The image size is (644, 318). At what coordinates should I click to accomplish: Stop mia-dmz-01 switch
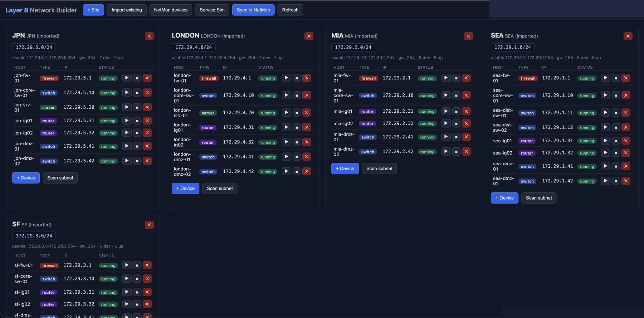[x=456, y=137]
